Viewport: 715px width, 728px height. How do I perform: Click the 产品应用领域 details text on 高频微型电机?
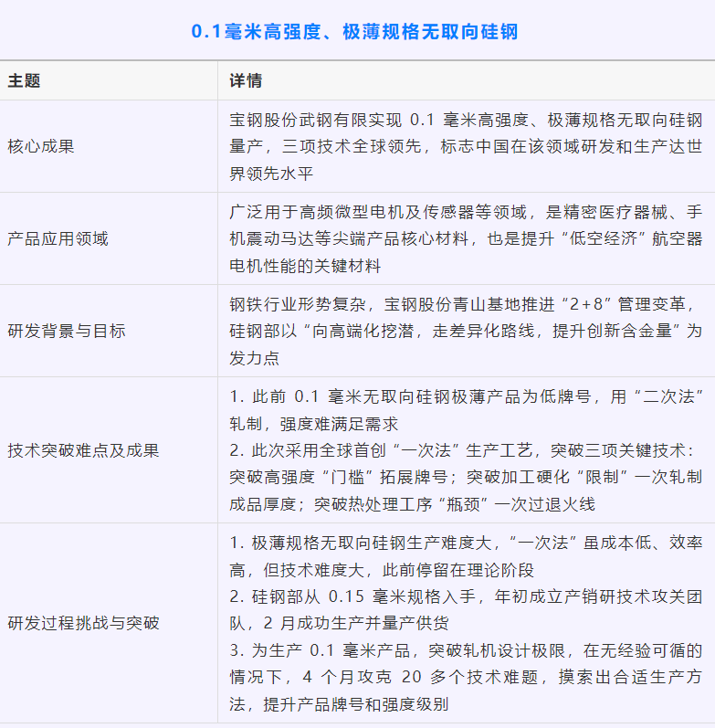tap(465, 238)
